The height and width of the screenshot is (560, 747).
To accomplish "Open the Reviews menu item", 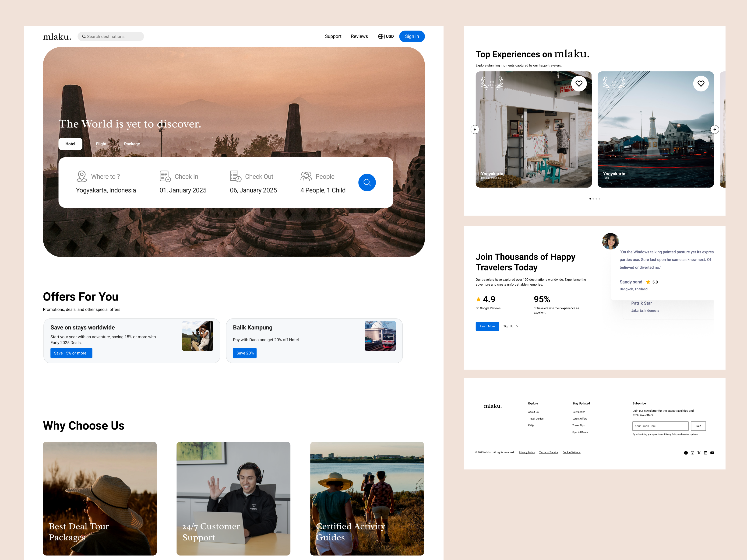I will (359, 36).
